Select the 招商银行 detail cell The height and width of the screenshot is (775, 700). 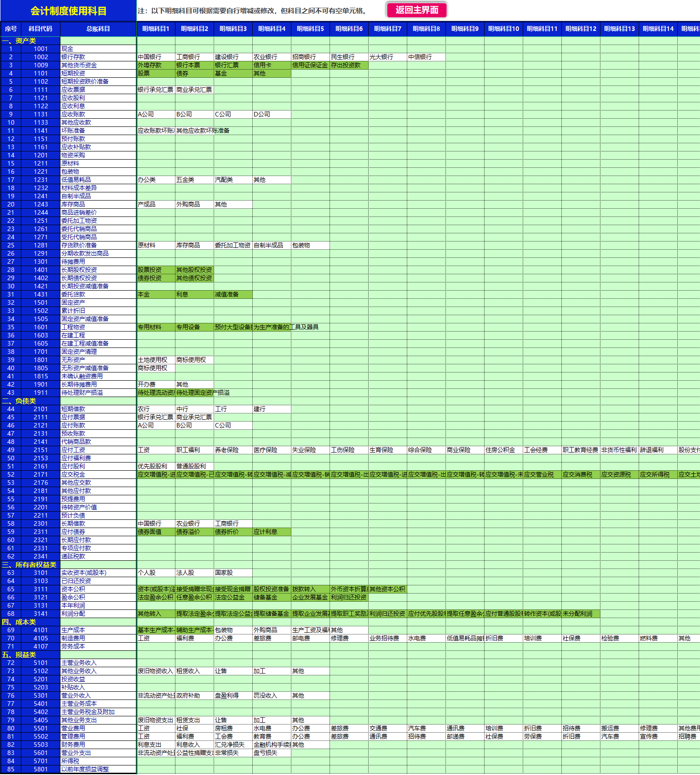[x=310, y=57]
